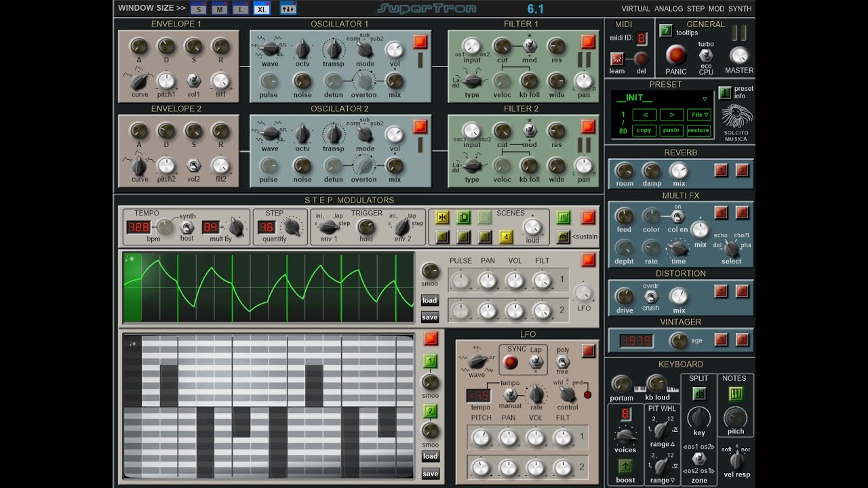Toggle the LFO panel red power button
Screen dimensions: 868x488
[x=587, y=350]
